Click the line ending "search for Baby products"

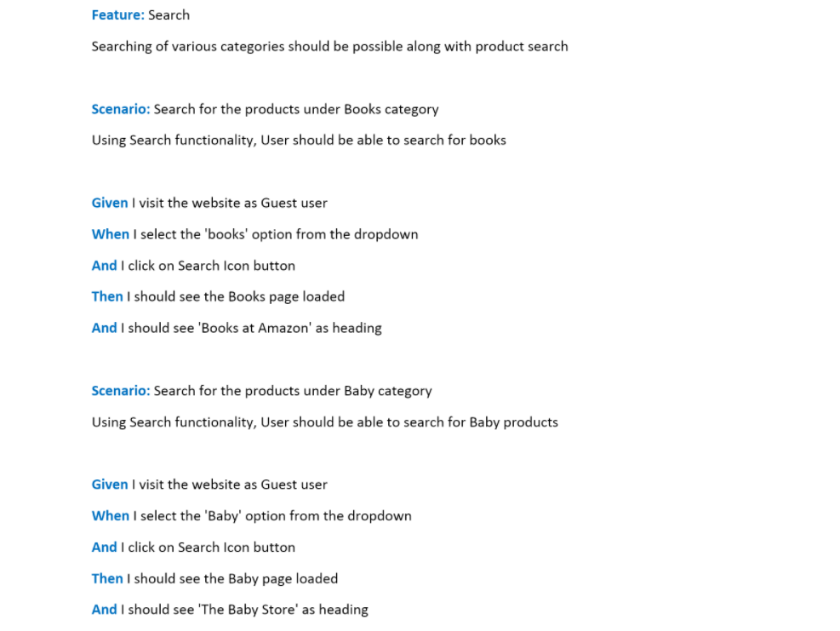click(x=325, y=422)
